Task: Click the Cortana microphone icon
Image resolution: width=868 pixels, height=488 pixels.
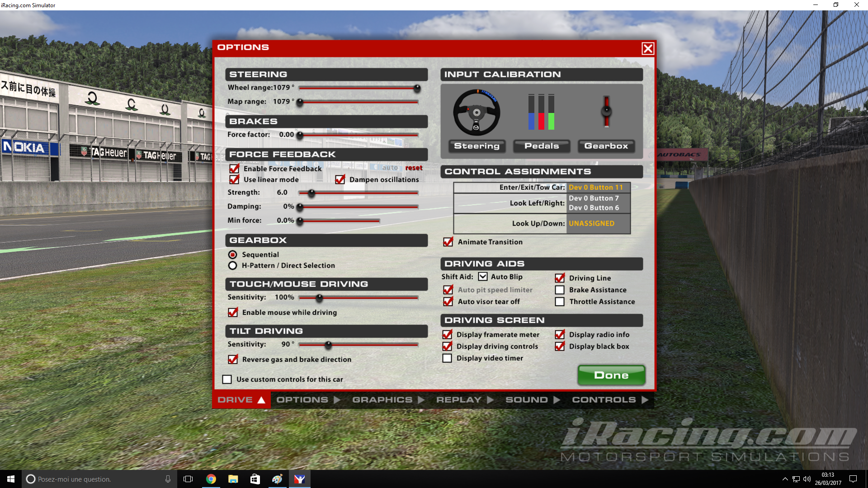Action: pos(168,479)
